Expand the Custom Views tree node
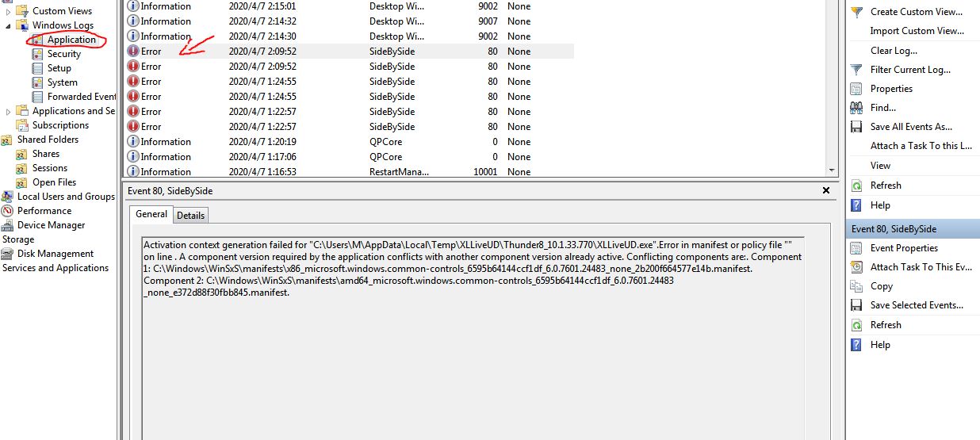 [8, 11]
